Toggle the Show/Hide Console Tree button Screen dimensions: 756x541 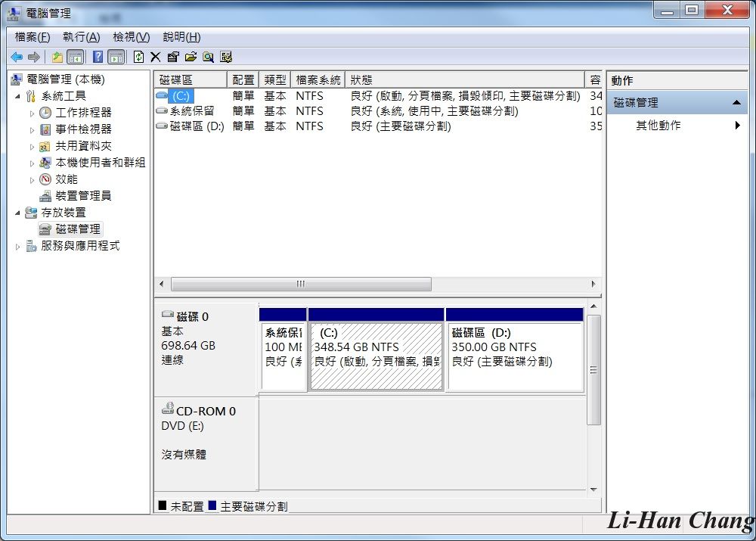[x=76, y=57]
